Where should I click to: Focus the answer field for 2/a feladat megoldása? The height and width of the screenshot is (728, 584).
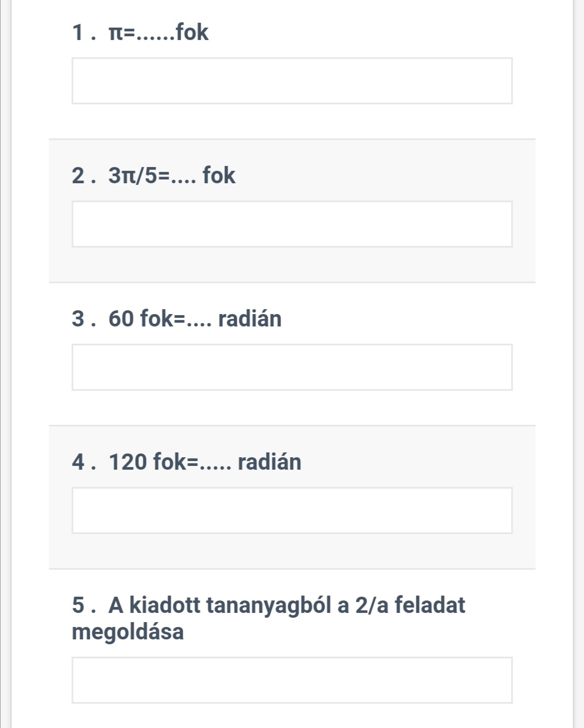(292, 680)
